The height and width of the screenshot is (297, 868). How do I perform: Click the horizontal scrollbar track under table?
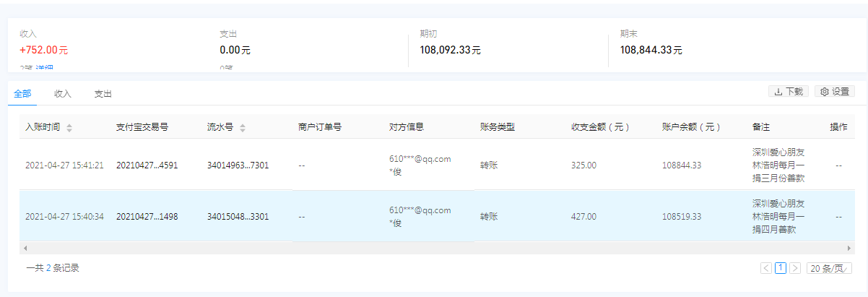(433, 248)
